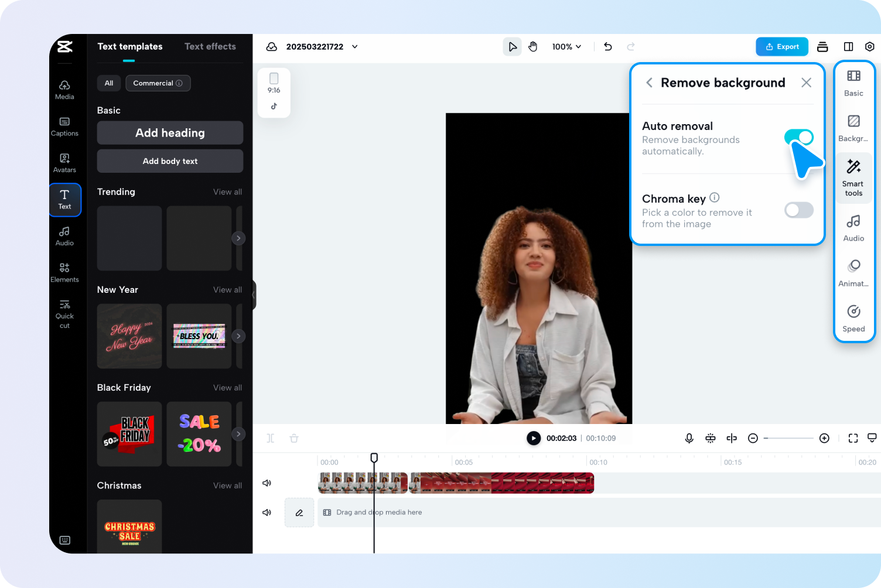Zoom in the timeline with plus

pos(824,438)
